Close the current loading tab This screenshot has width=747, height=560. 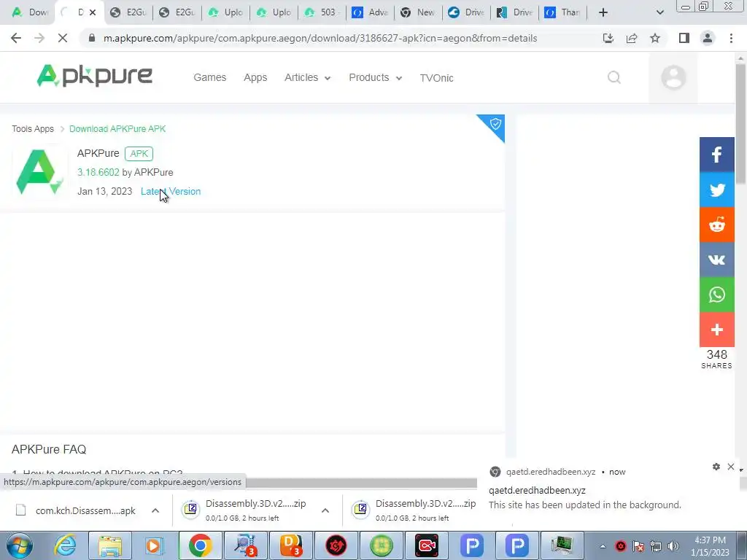point(93,12)
